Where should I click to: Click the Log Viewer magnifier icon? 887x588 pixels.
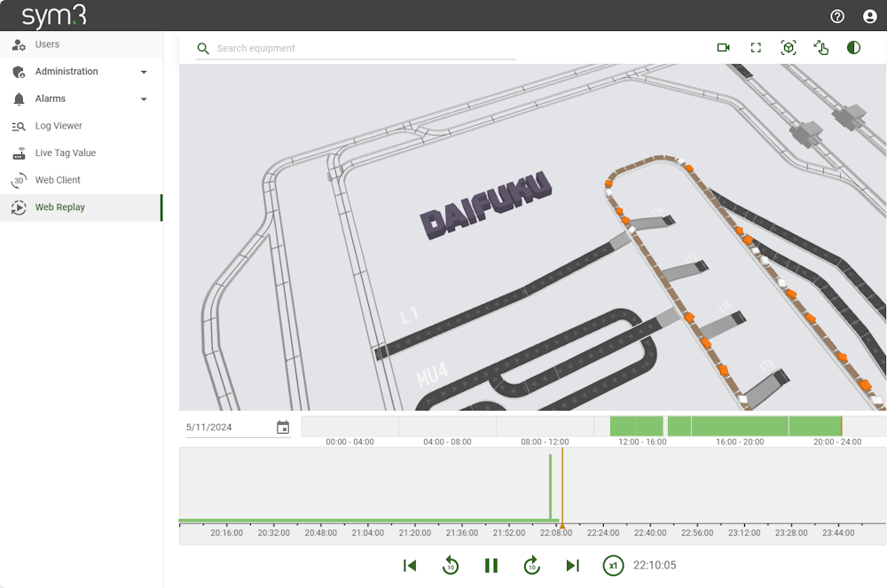pos(19,126)
